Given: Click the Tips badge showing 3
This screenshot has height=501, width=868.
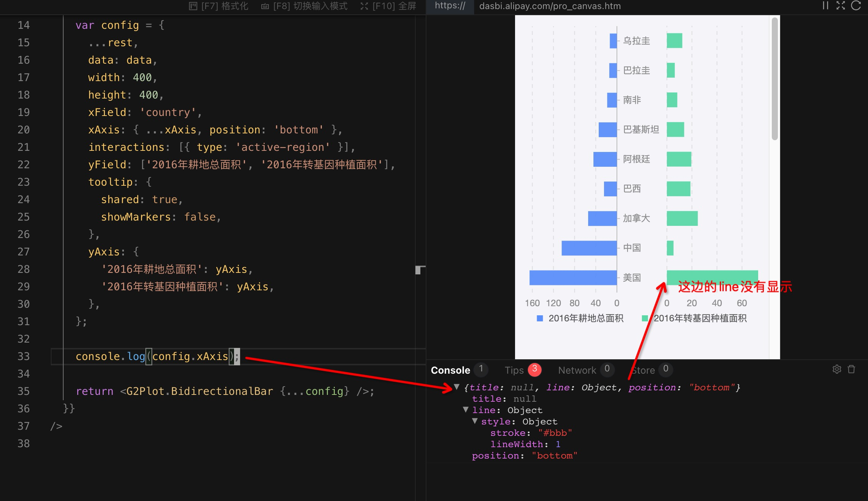Looking at the screenshot, I should click(x=534, y=369).
